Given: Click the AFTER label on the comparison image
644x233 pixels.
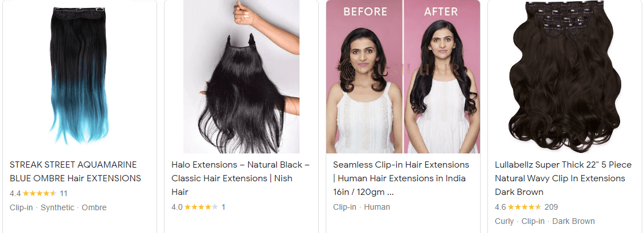Looking at the screenshot, I should [441, 12].
